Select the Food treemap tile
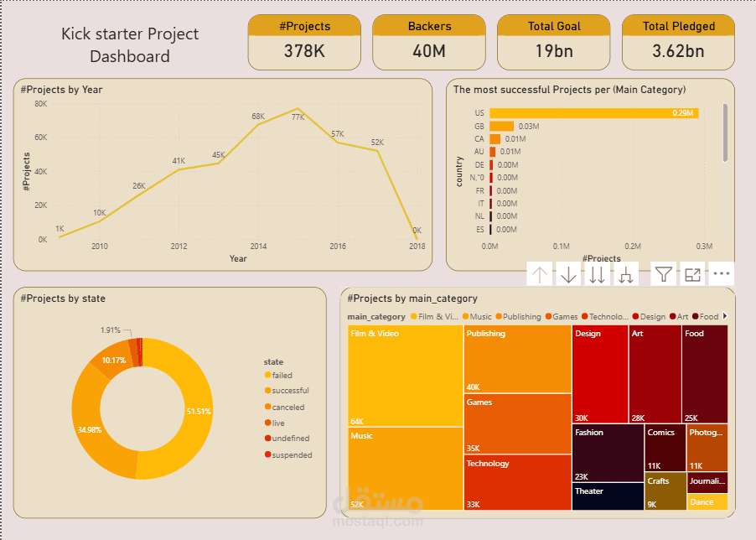 tap(705, 374)
